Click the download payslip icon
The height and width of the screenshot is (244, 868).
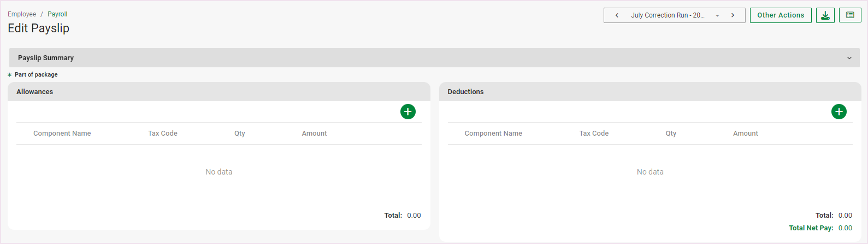coord(825,15)
